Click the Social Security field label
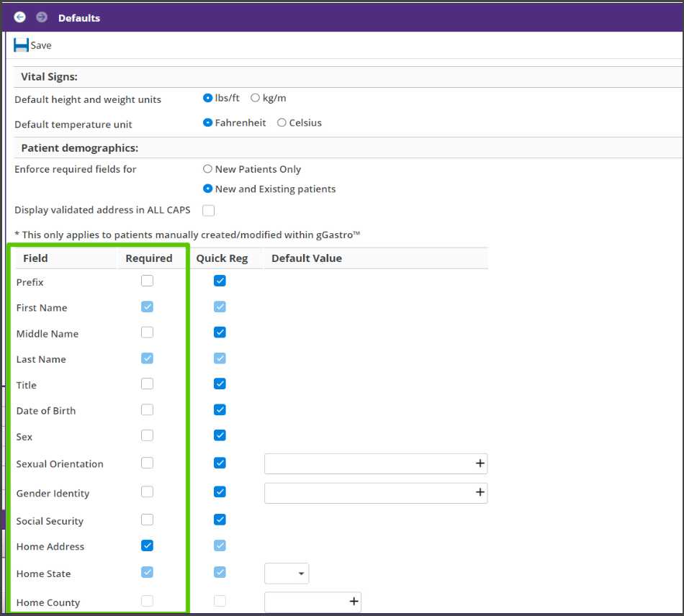 click(50, 521)
